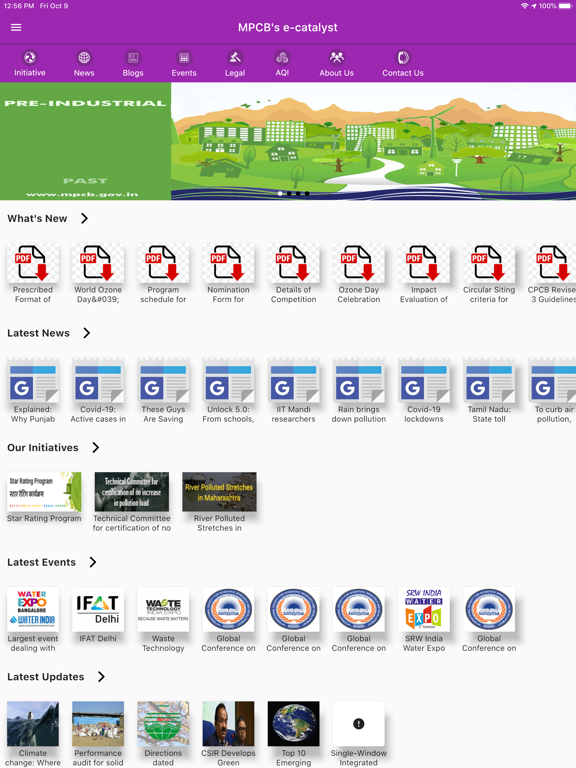The image size is (576, 768).
Task: Open the Latest Updates heading
Action: [x=46, y=677]
